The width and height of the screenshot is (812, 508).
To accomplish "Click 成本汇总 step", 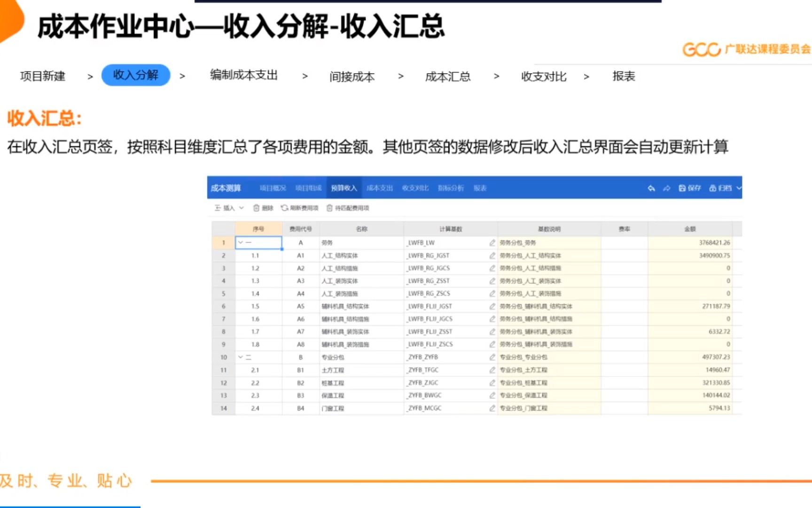I will 448,76.
